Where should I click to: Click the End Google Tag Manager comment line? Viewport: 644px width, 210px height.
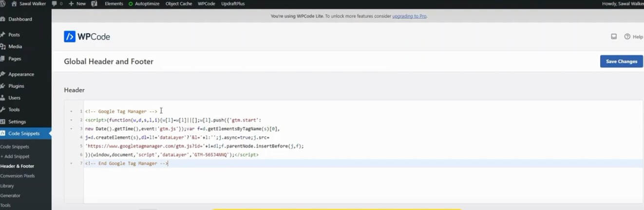[126, 163]
